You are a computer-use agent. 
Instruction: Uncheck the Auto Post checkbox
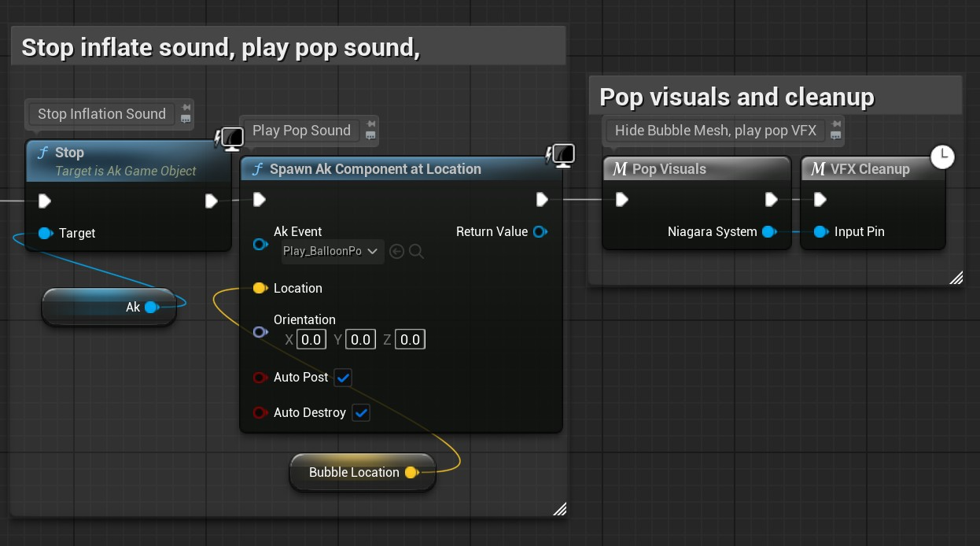pos(343,378)
